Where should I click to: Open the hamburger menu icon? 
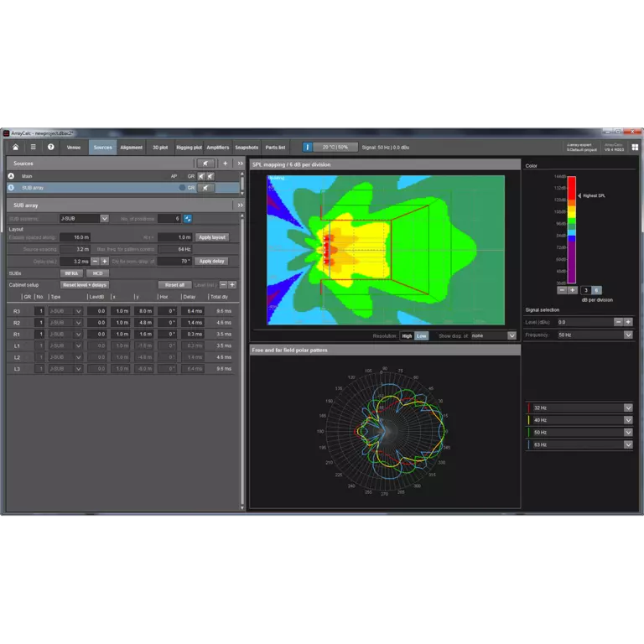tap(33, 147)
